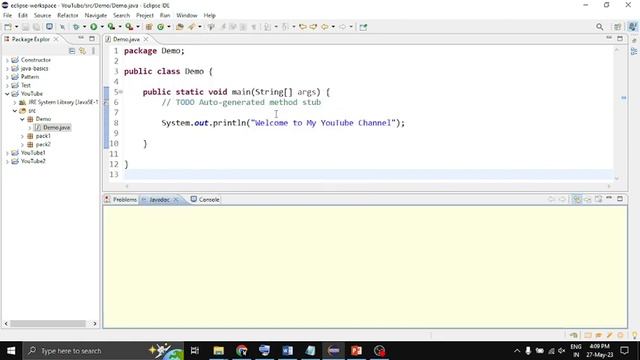This screenshot has width=640, height=360.
Task: Expand JRE System Library node
Action: [15, 102]
